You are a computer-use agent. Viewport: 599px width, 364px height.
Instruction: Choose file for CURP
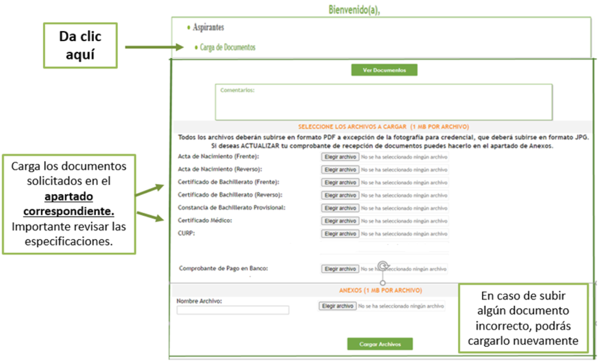(x=340, y=233)
